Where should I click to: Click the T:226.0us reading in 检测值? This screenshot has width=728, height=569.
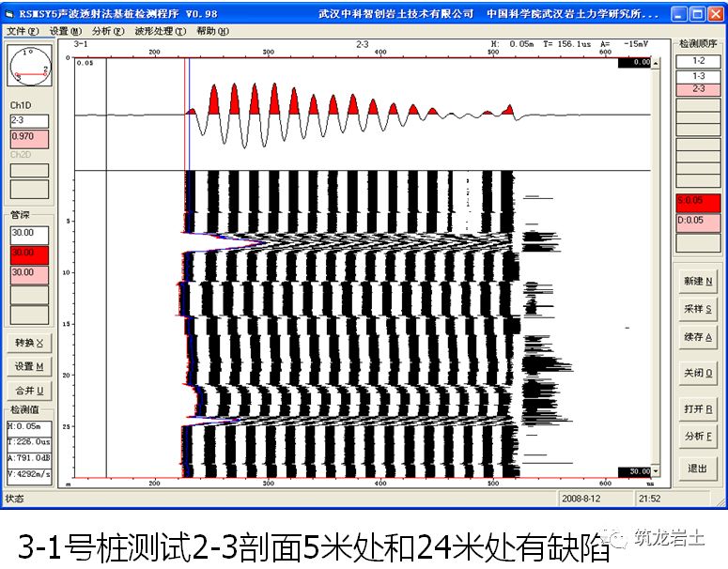(29, 442)
